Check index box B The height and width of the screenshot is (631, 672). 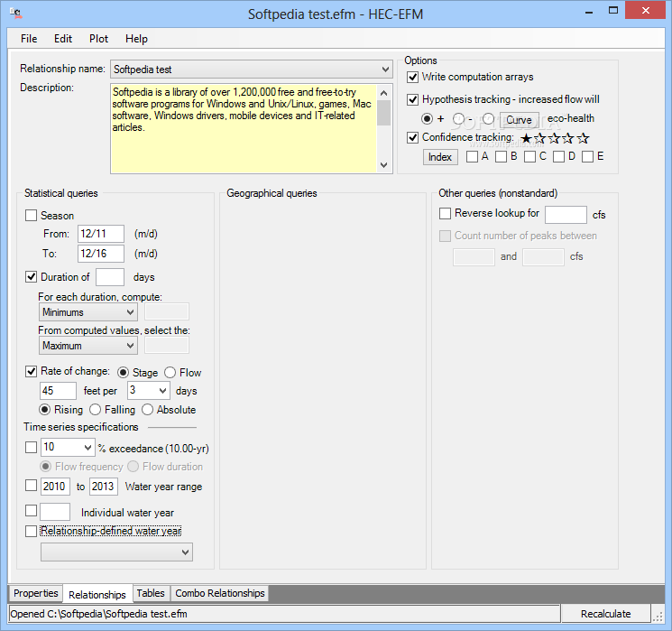[501, 156]
